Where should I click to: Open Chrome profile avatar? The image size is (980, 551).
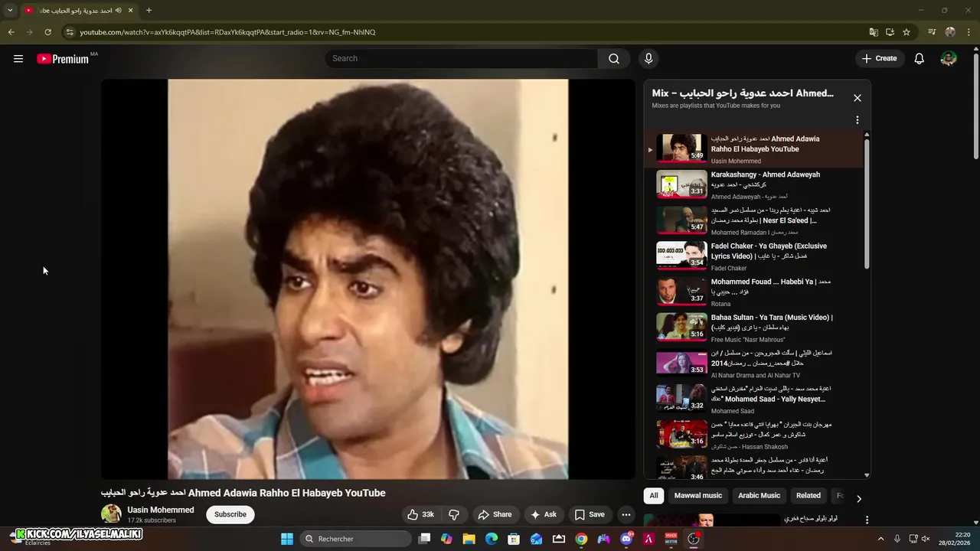coord(950,32)
